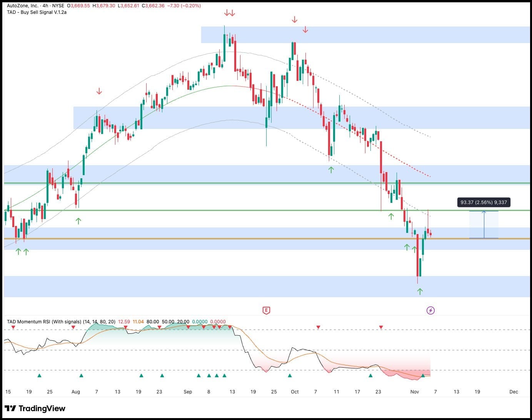Click the TradingView logo
The height and width of the screenshot is (420, 532).
click(35, 408)
